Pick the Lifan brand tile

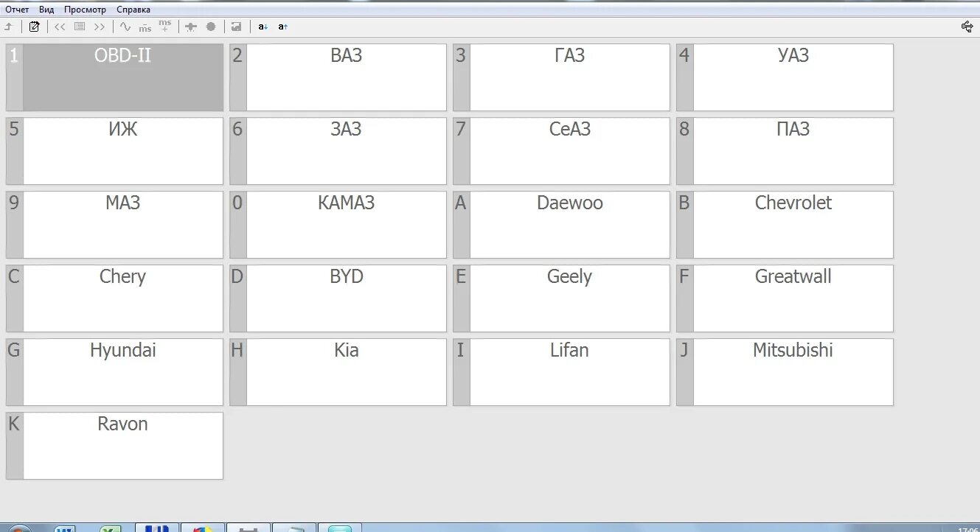click(x=561, y=372)
